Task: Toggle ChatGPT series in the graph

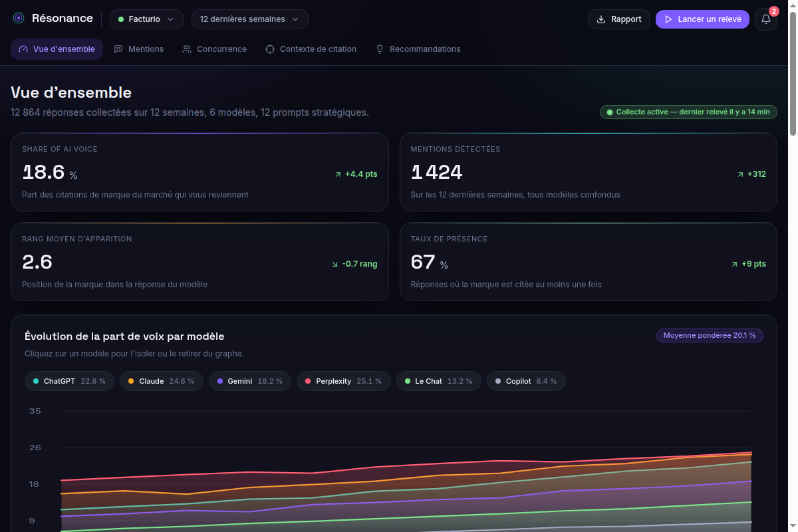Action: tap(69, 381)
